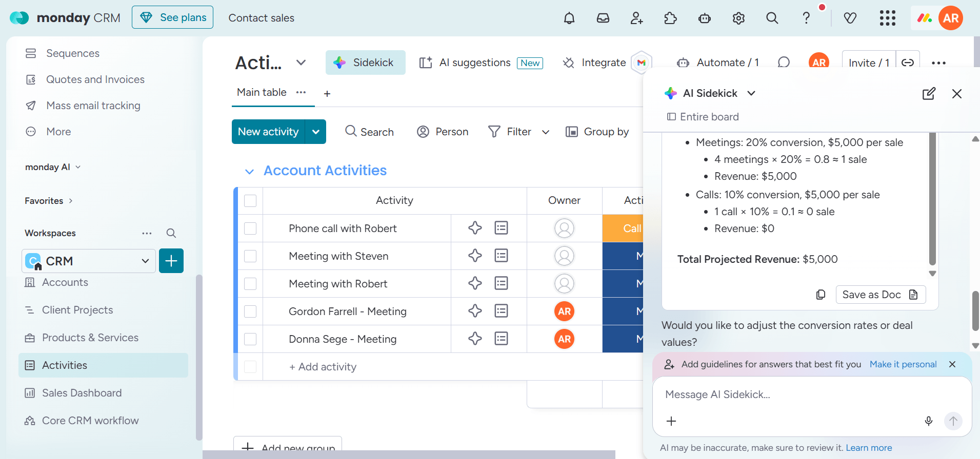
Task: Close the AI Sidekick panel
Action: coord(957,94)
